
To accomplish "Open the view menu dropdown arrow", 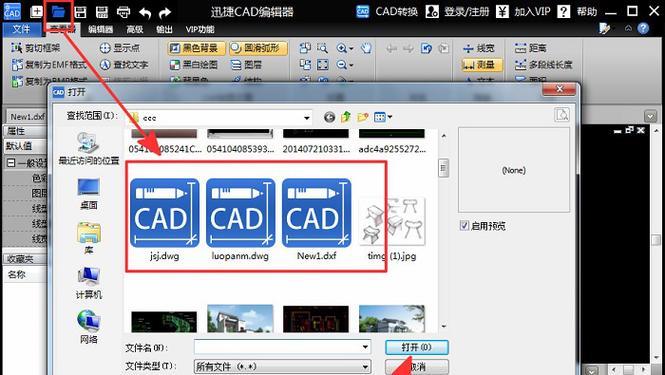I will click(x=390, y=117).
